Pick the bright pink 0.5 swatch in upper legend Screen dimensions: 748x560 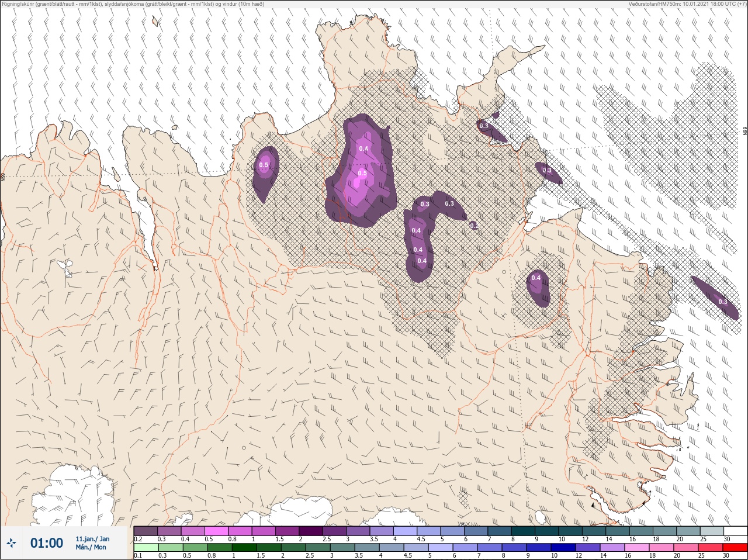pyautogui.click(x=216, y=531)
